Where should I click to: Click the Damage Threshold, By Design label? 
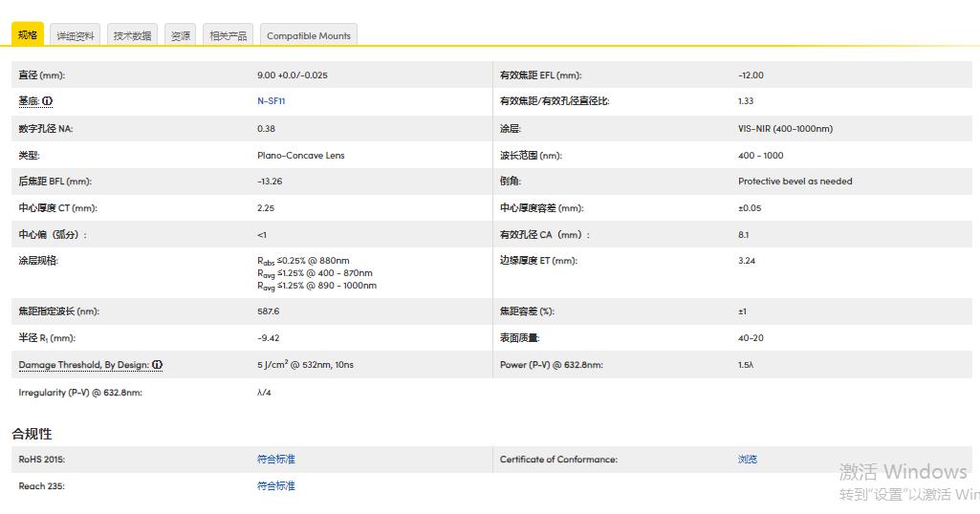coord(84,365)
